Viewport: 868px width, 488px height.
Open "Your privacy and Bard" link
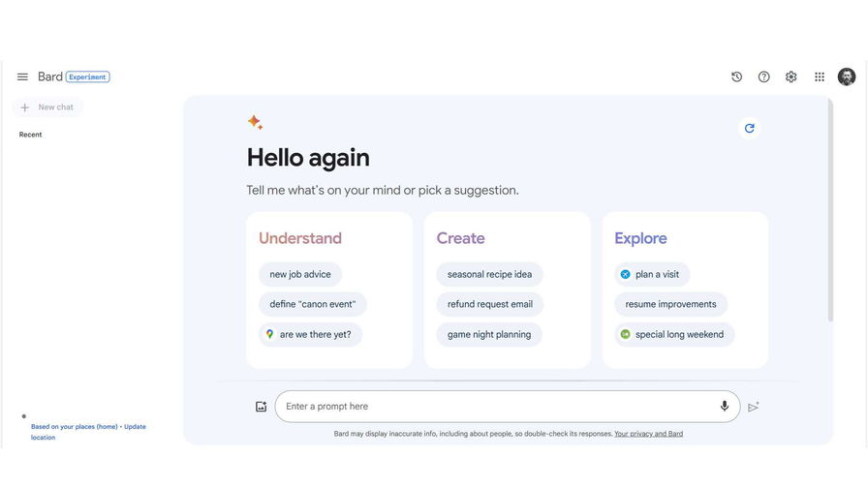[x=648, y=434]
